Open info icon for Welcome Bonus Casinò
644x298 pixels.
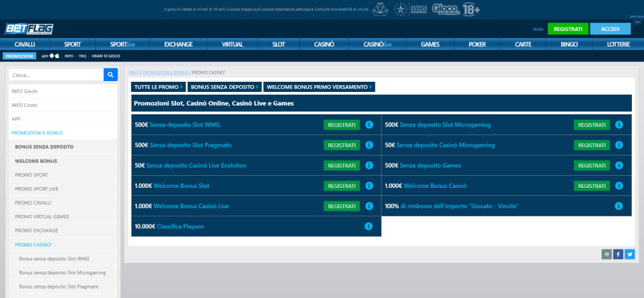619,186
